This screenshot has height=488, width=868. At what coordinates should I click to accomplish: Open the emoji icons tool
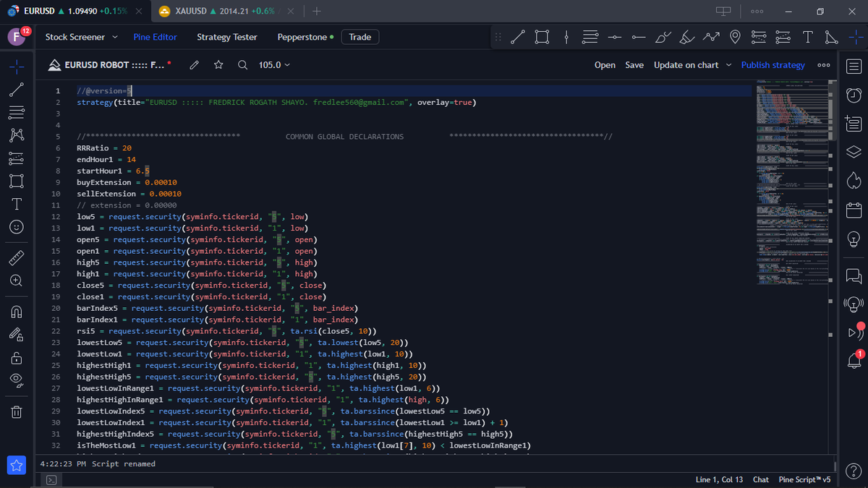[17, 227]
